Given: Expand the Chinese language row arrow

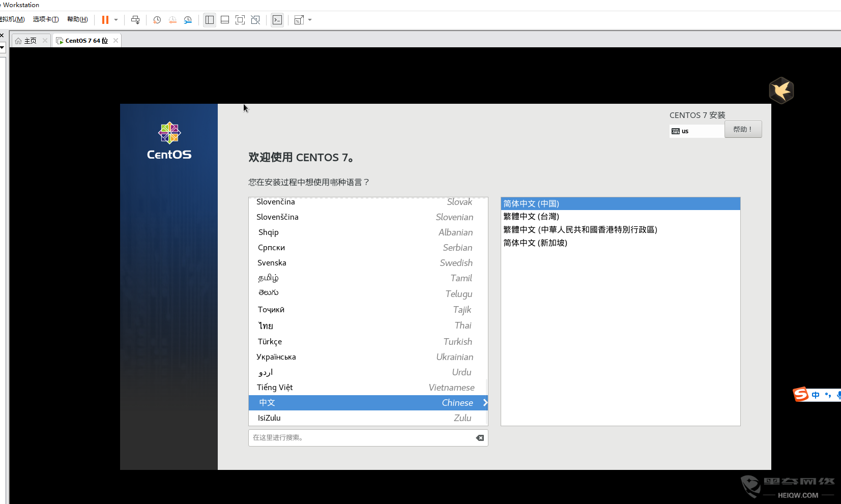Looking at the screenshot, I should coord(485,403).
